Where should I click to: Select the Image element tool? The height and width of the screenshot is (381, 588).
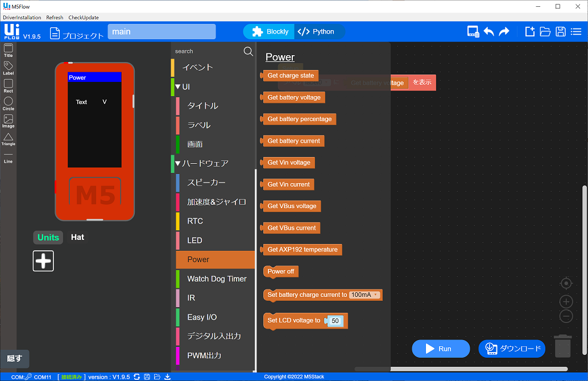[9, 121]
